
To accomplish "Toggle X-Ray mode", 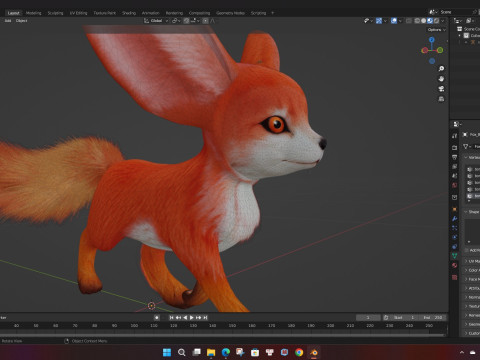I will (x=409, y=21).
